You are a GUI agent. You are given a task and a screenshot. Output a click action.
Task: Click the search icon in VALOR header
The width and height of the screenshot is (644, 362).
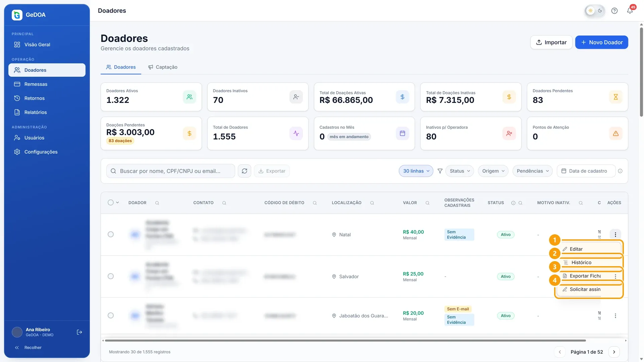(427, 203)
